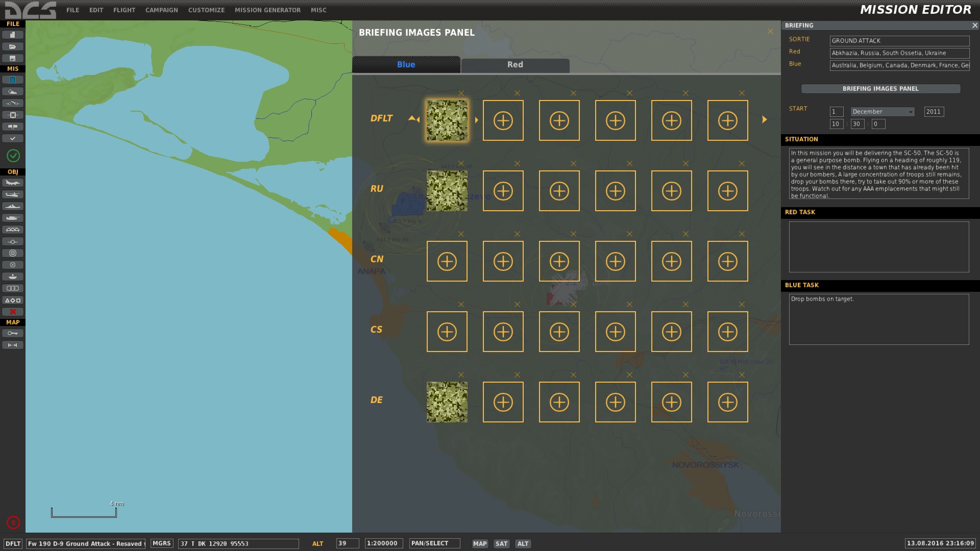
Task: Add image in last DE slot
Action: coord(728,402)
